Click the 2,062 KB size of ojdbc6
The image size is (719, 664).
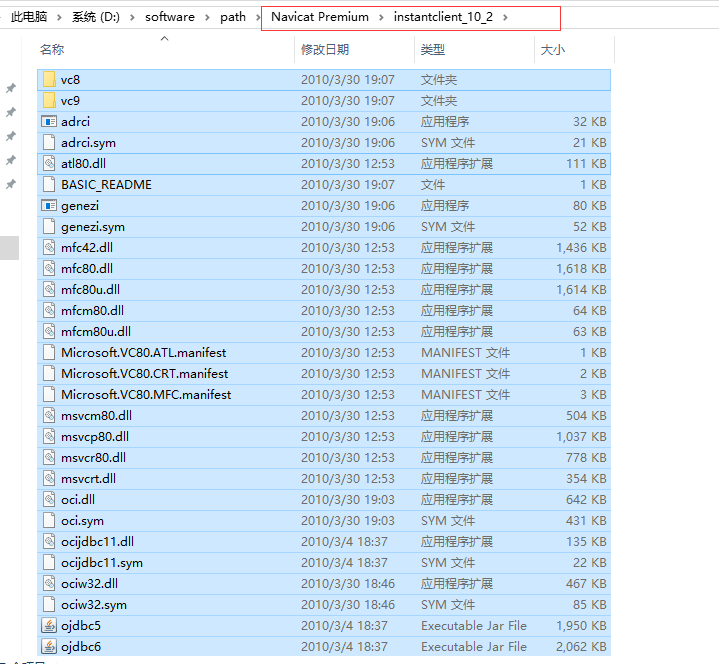pyautogui.click(x=581, y=647)
